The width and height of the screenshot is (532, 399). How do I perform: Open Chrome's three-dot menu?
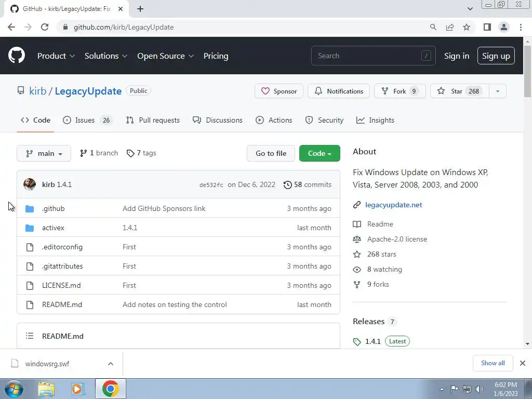point(521,27)
